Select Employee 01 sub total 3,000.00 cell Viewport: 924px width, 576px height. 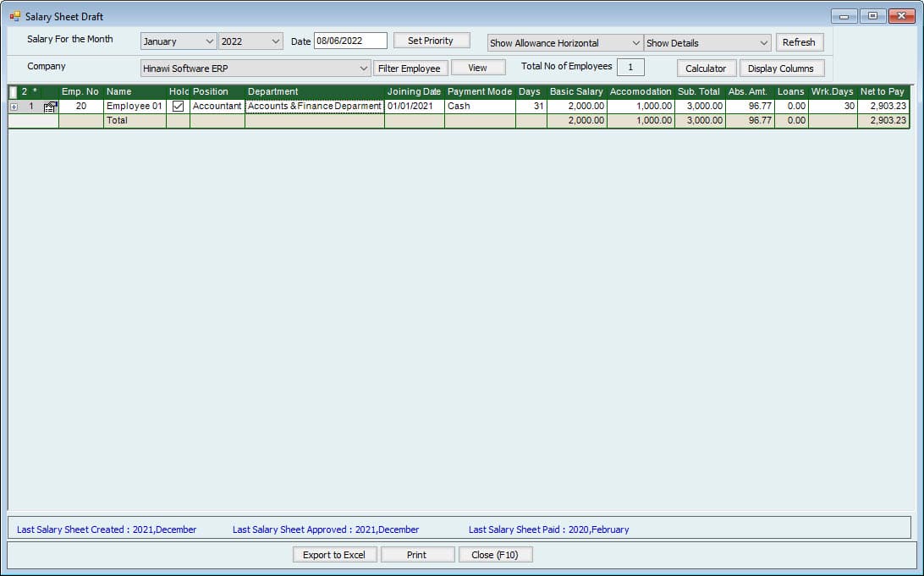coord(700,107)
